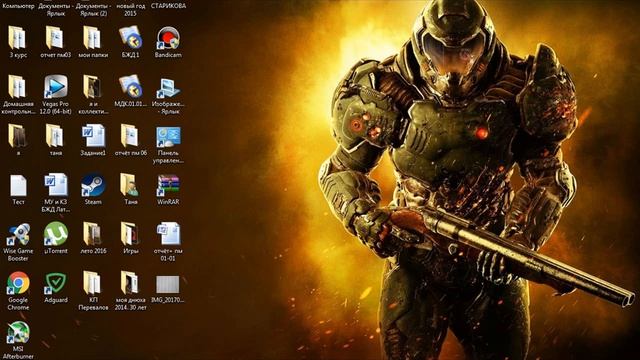Open Vegas Pro 12.0 (64-bit) shortcut
Viewport: 640px width, 360px height.
tap(56, 87)
